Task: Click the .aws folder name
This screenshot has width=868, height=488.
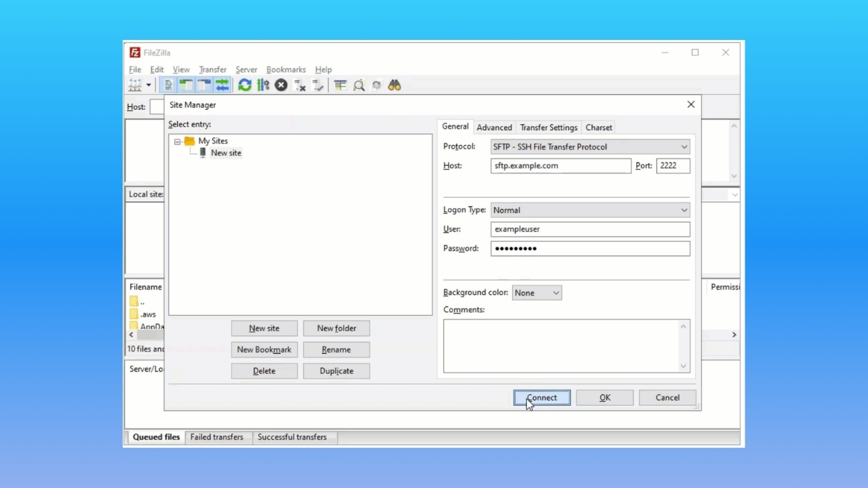Action: 149,314
